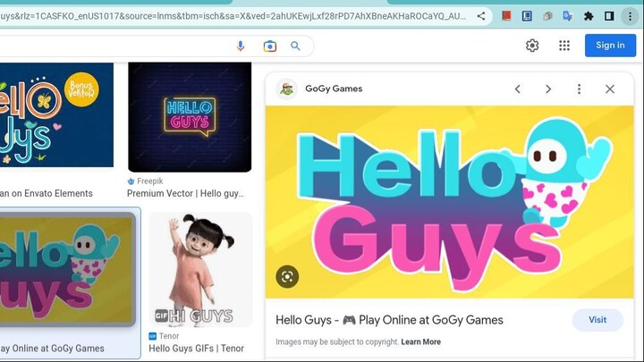The image size is (644, 362).
Task: Open Chrome three-dot menu
Action: [x=630, y=16]
